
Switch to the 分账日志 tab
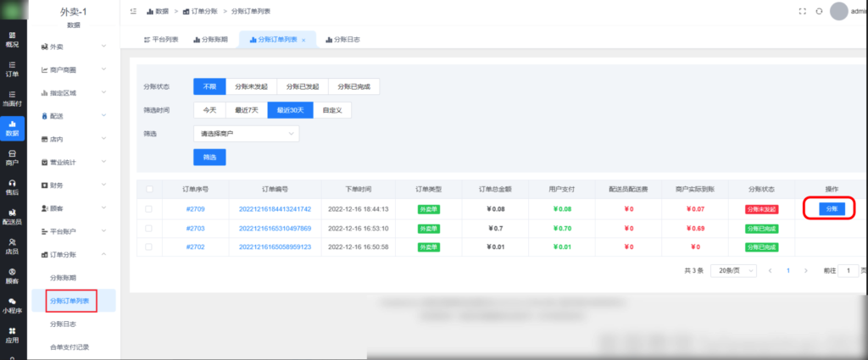tap(342, 40)
